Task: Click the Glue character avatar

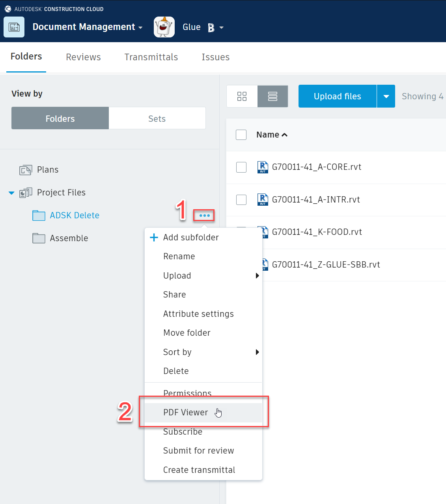Action: tap(164, 27)
